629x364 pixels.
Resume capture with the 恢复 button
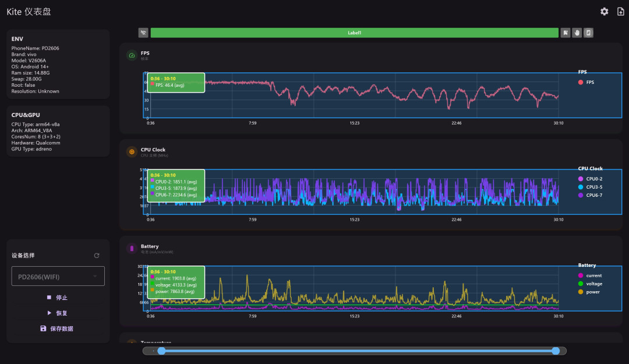58,313
